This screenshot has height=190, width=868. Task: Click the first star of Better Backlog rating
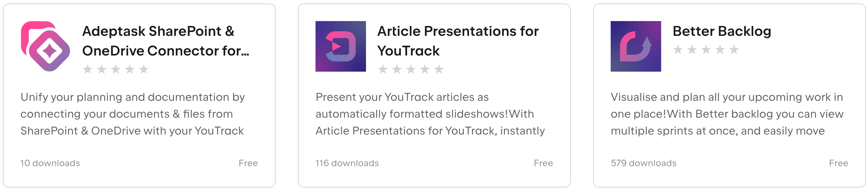(678, 50)
